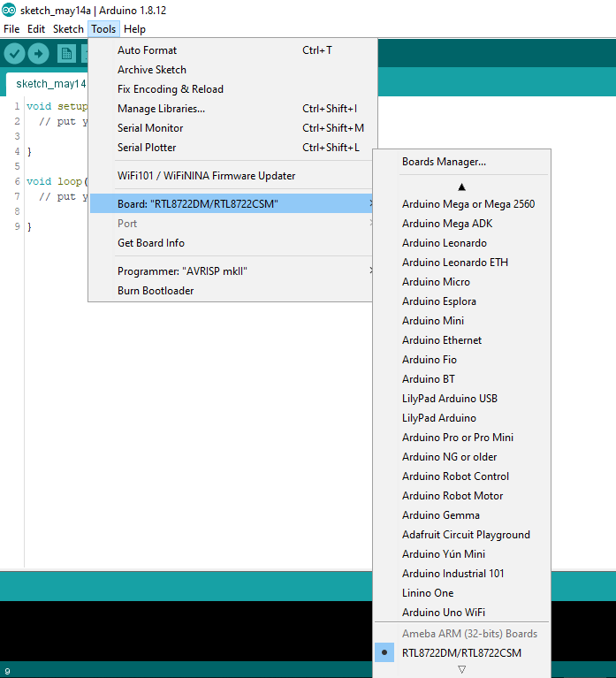616x678 pixels.
Task: Select the RTL8722DM/RTL8722CSM board radio option
Action: tap(460, 653)
